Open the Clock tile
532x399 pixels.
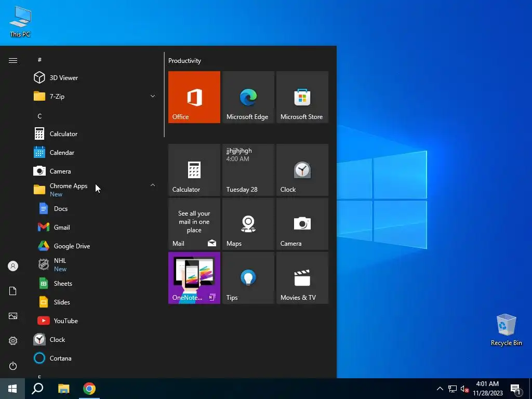point(302,170)
